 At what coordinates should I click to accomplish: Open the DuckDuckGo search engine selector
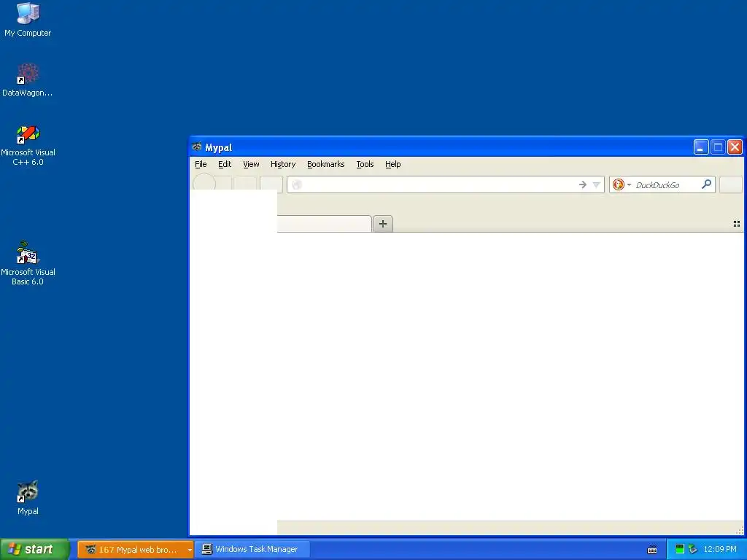[622, 184]
